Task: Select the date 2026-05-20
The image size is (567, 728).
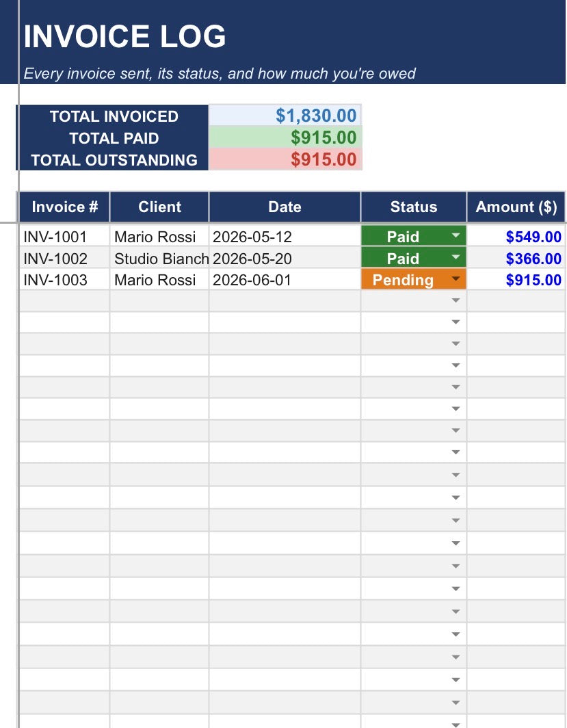Action: click(x=285, y=258)
